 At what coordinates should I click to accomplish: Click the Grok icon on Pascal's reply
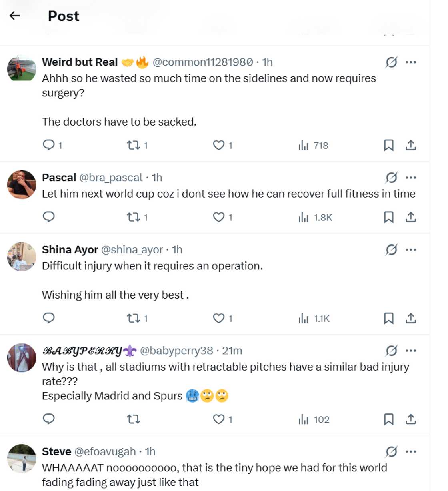tap(391, 177)
